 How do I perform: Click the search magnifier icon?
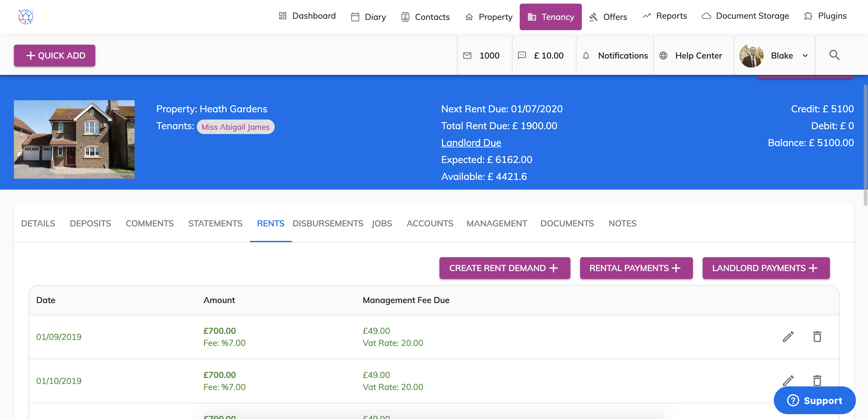point(834,55)
